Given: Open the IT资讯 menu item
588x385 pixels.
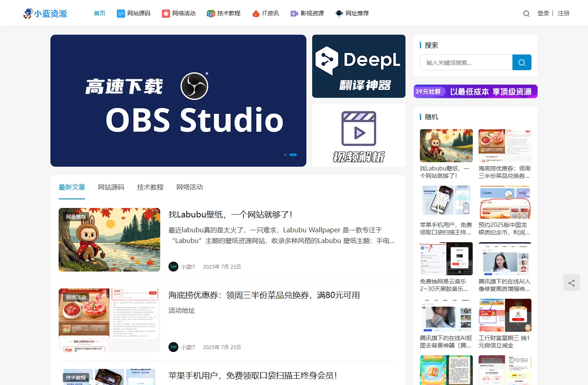Looking at the screenshot, I should [x=266, y=13].
